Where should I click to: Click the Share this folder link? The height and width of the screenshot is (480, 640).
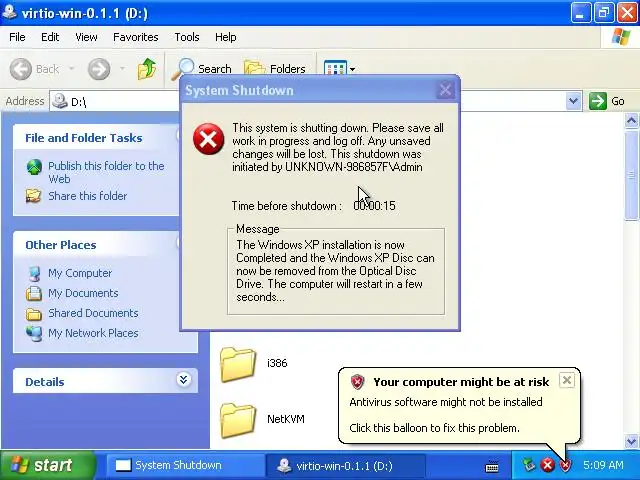[87, 196]
